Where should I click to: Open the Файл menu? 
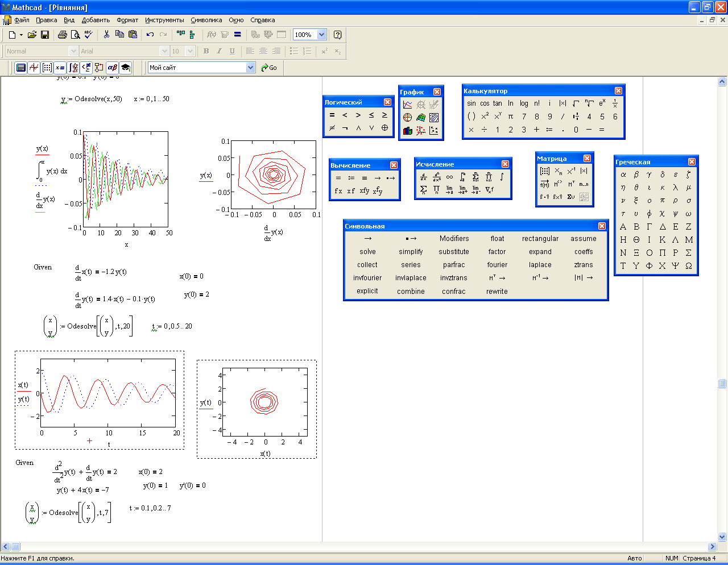[22, 20]
